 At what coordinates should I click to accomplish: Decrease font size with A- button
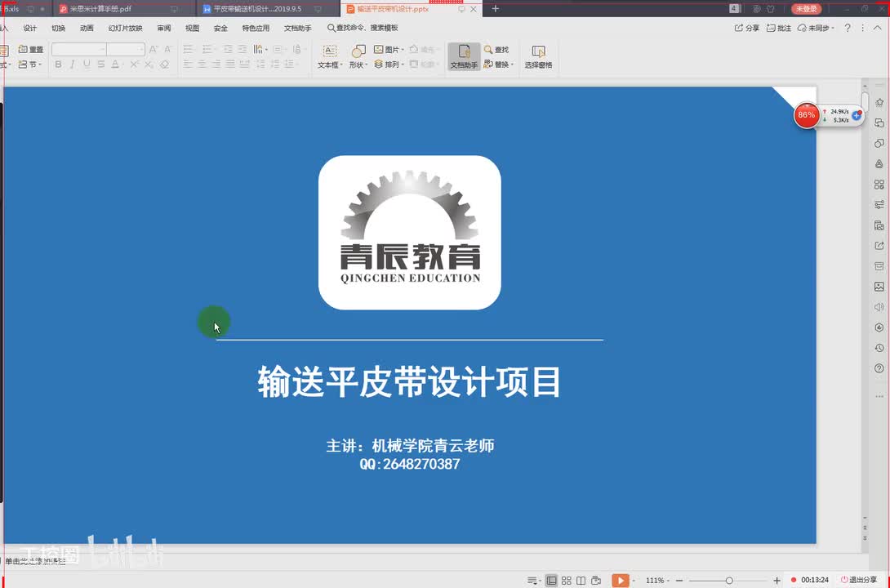coord(167,49)
